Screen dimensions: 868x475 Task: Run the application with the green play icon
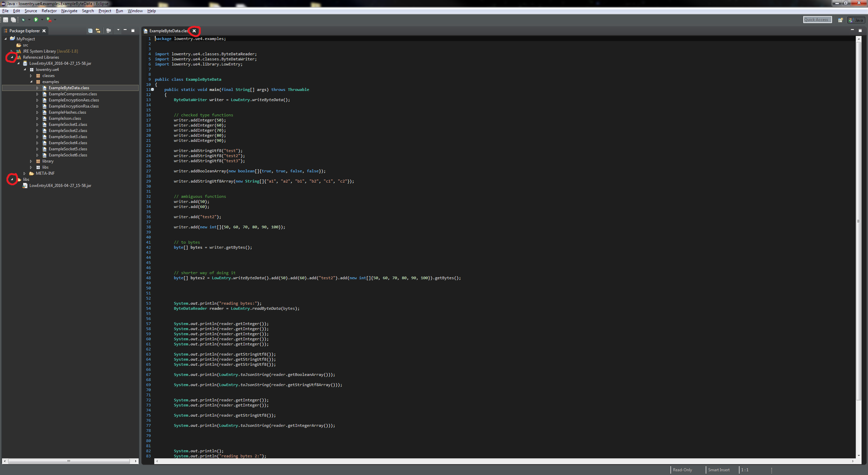point(36,20)
